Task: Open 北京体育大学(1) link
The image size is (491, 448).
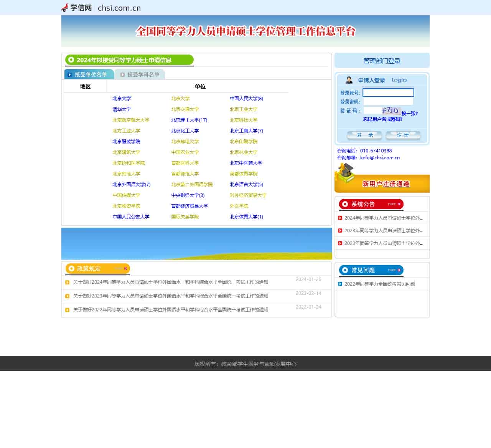Action: [x=246, y=217]
